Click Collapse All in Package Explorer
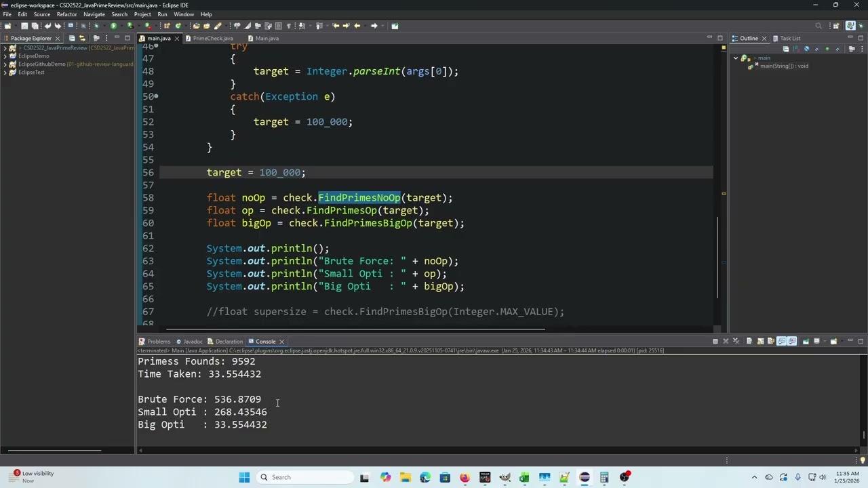Image resolution: width=868 pixels, height=488 pixels. (x=72, y=38)
